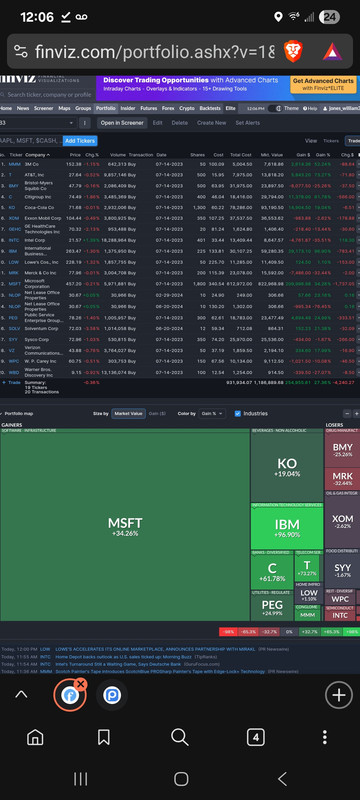Tap the browser Home icon
360x800 pixels.
[x=35, y=737]
